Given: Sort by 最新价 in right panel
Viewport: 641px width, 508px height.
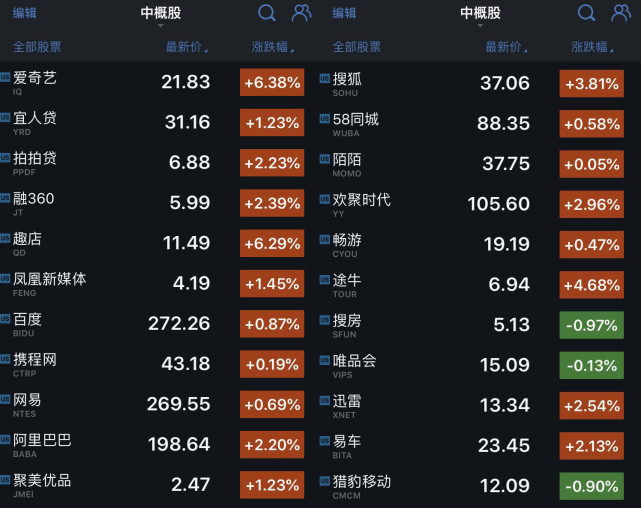Looking at the screenshot, I should pyautogui.click(x=507, y=47).
